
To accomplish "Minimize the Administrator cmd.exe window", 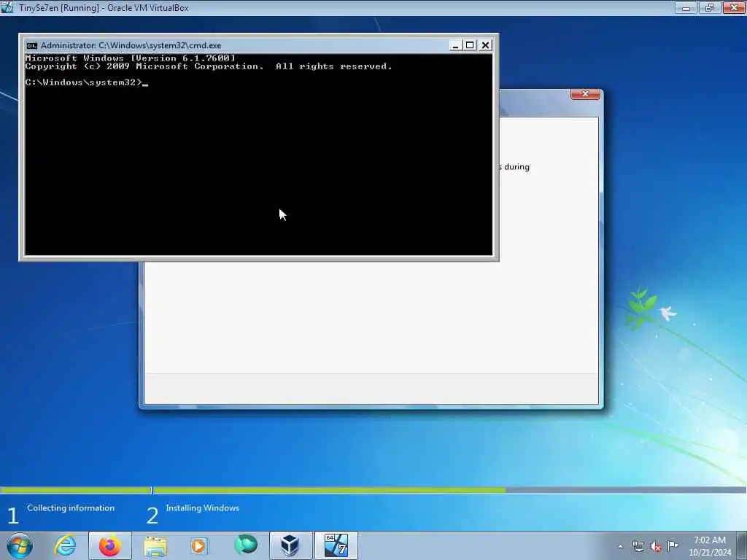I will pos(455,45).
